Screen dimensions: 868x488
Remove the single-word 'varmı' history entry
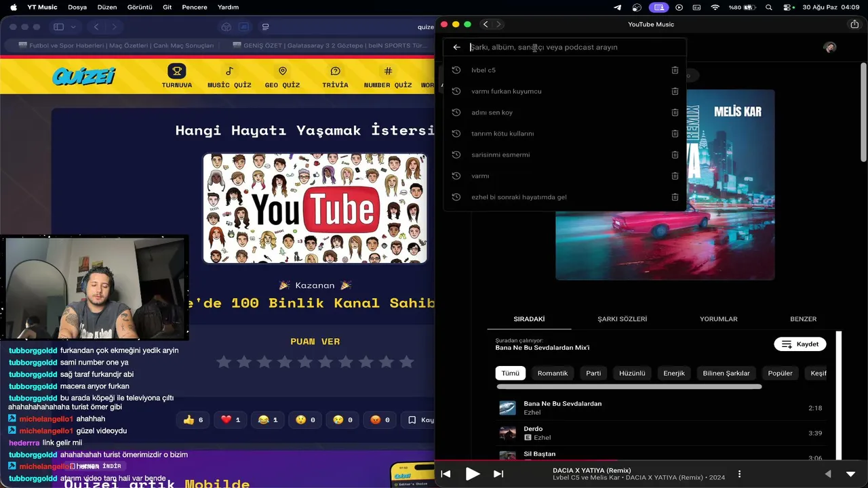(675, 176)
